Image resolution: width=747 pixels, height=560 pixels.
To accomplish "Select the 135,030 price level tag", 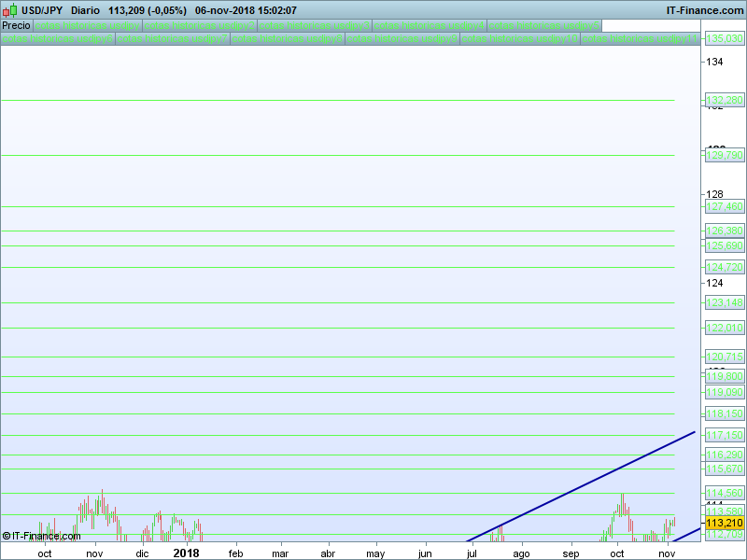I will (725, 38).
